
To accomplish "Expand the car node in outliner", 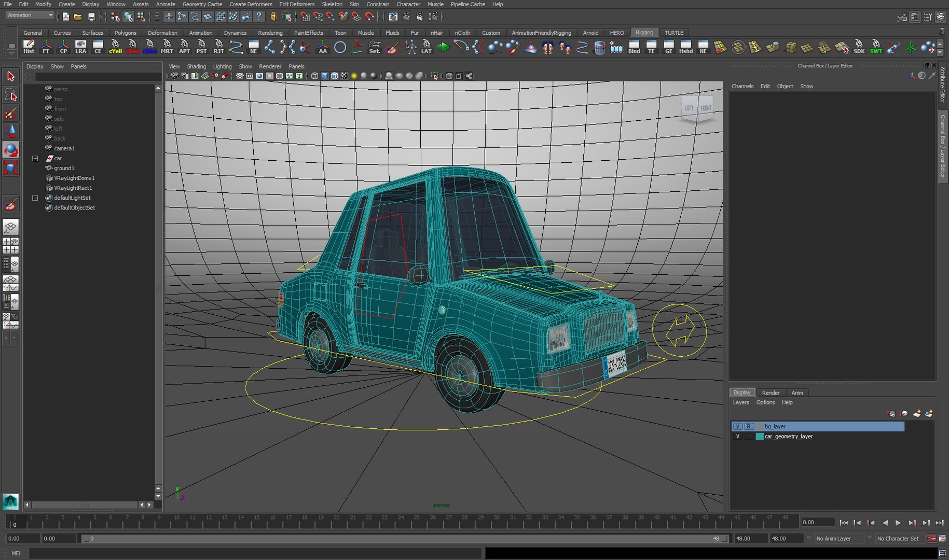I will [35, 158].
